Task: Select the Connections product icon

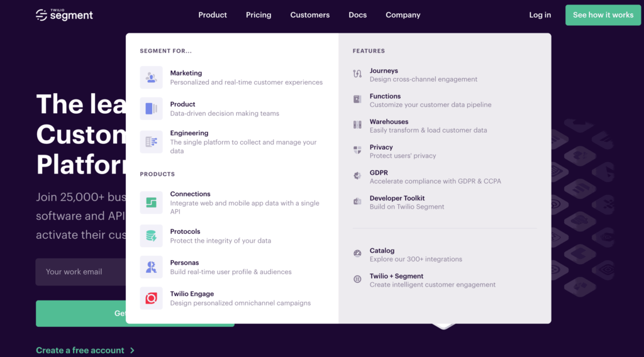Action: pyautogui.click(x=151, y=202)
